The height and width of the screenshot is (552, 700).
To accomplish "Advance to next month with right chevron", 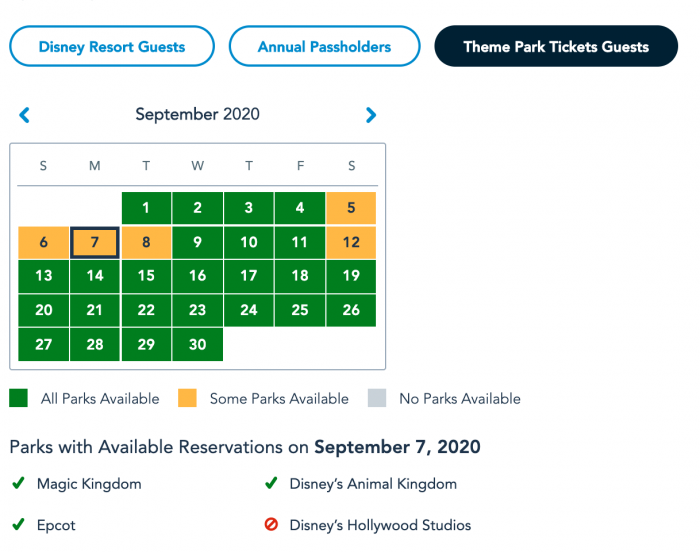I will [371, 115].
